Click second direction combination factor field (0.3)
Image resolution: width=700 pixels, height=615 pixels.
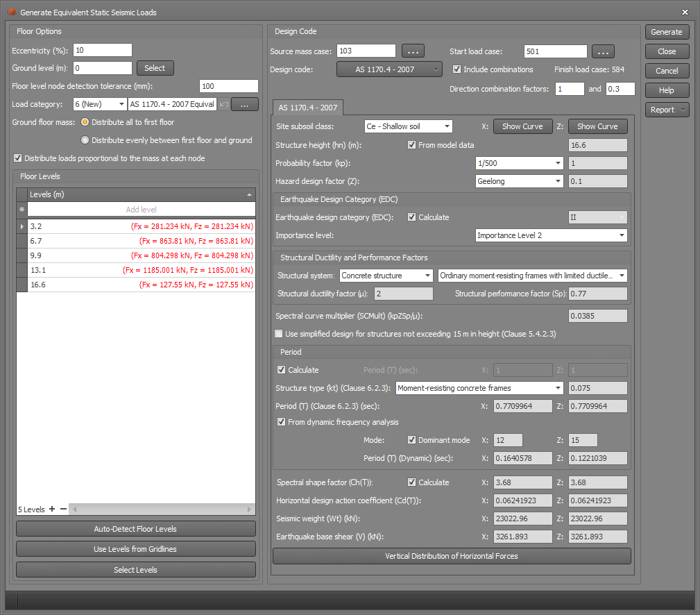tap(620, 89)
